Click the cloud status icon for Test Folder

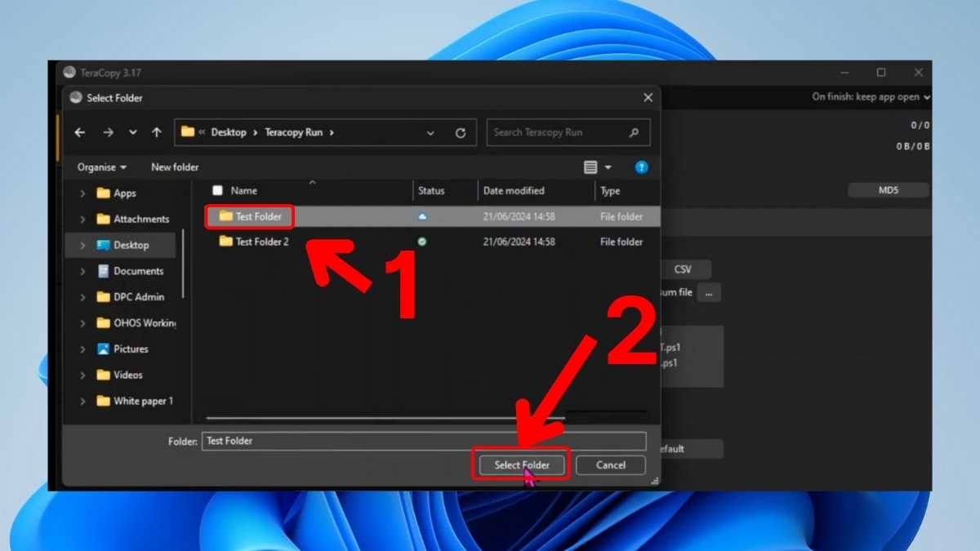422,216
